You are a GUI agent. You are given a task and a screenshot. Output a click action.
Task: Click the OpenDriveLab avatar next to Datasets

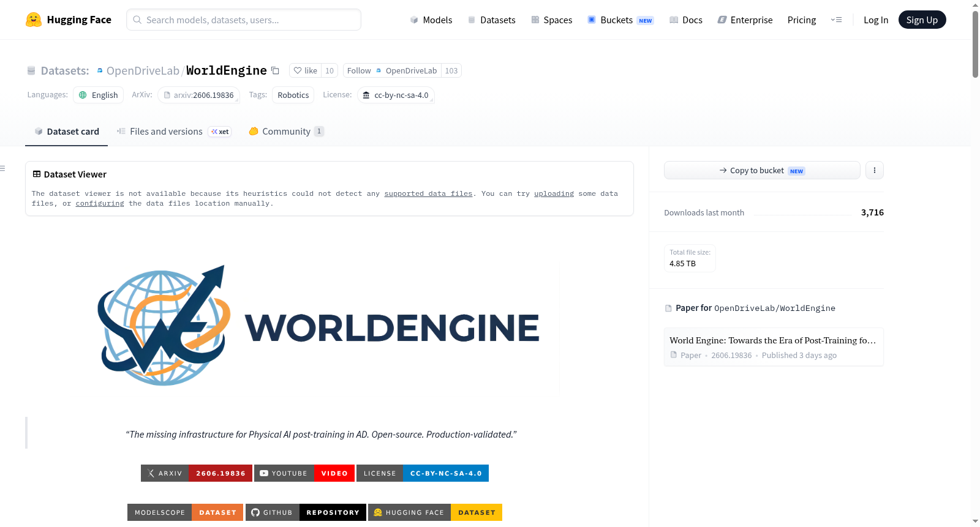(x=100, y=70)
